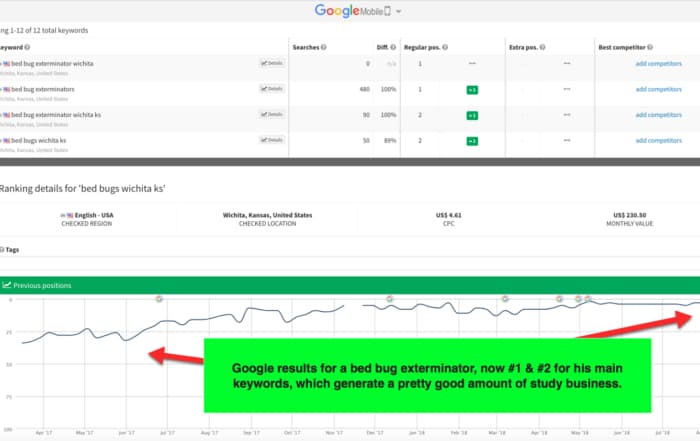Click add competitors for 'bed bugs wichita ks'
The image size is (700, 441).
click(658, 141)
